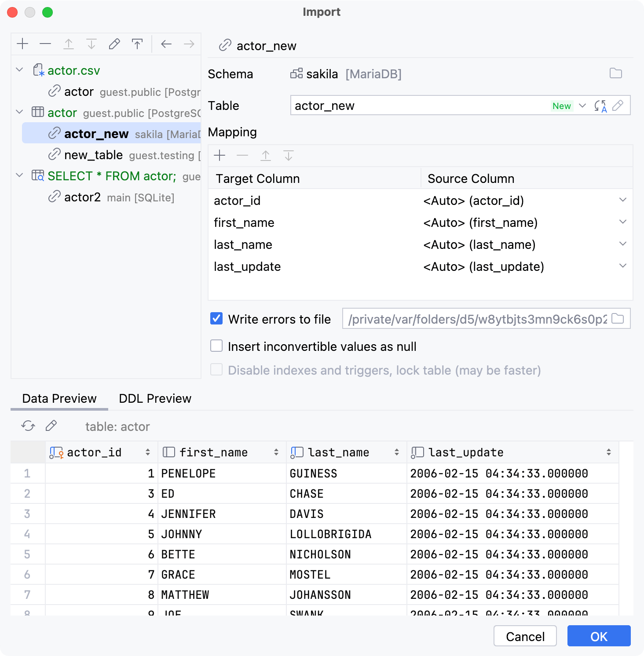Screen dimensions: 644x656
Task: Toggle Disable indexes and triggers option
Action: (216, 370)
